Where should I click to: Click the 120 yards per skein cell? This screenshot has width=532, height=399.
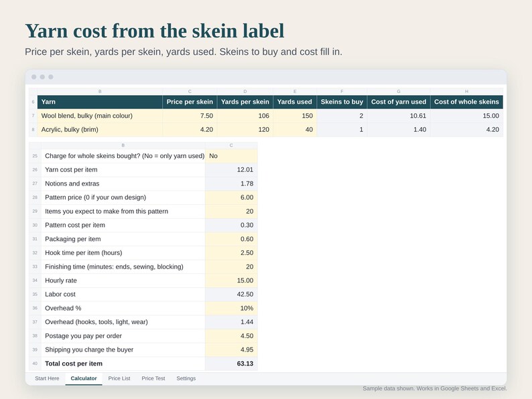point(245,129)
